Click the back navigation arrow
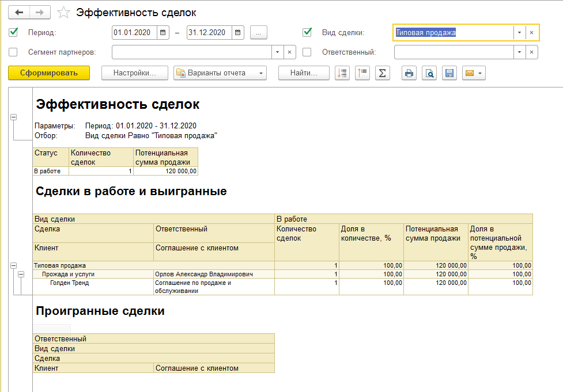Viewport: 563px width, 392px height. tap(19, 12)
